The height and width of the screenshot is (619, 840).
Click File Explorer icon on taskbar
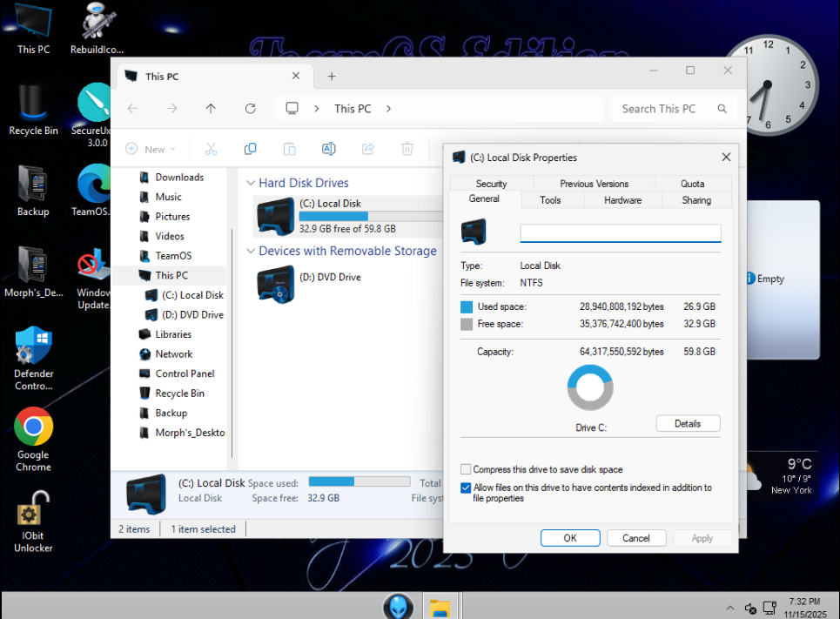coord(440,606)
